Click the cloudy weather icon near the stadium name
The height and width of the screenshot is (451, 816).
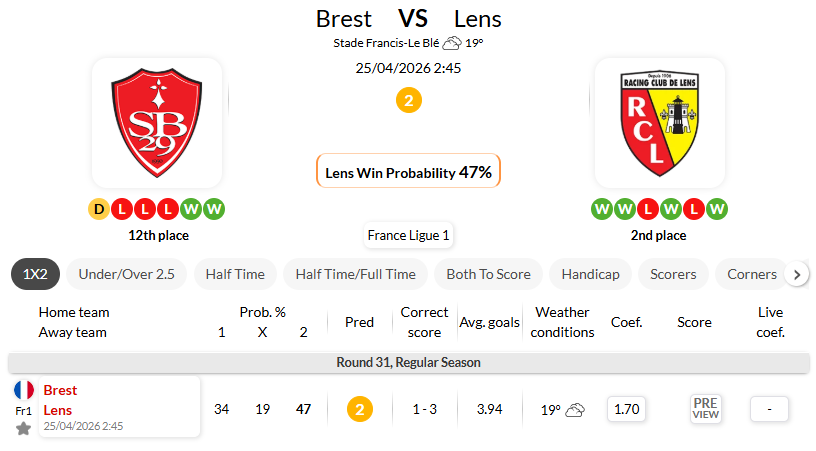pyautogui.click(x=452, y=43)
